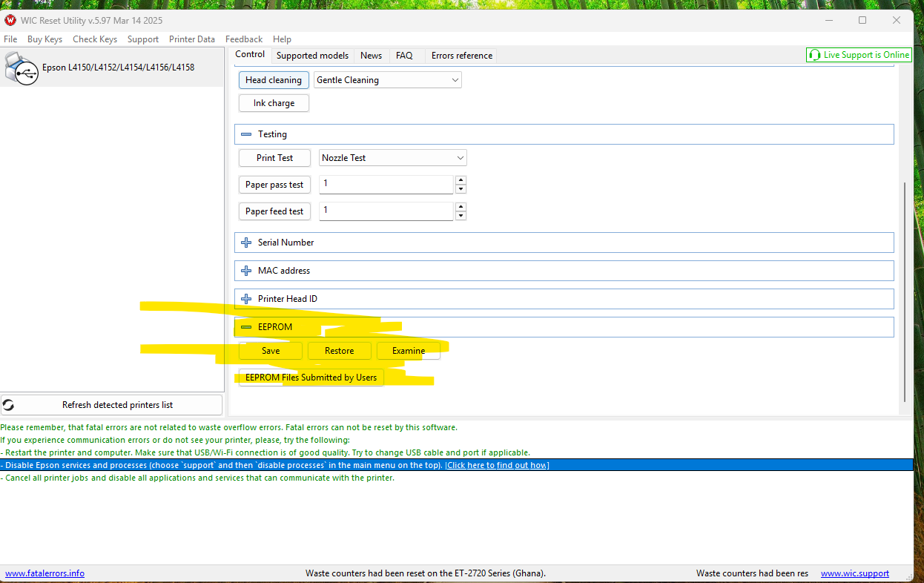This screenshot has width=924, height=583.
Task: Open the Support menu
Action: [x=143, y=39]
